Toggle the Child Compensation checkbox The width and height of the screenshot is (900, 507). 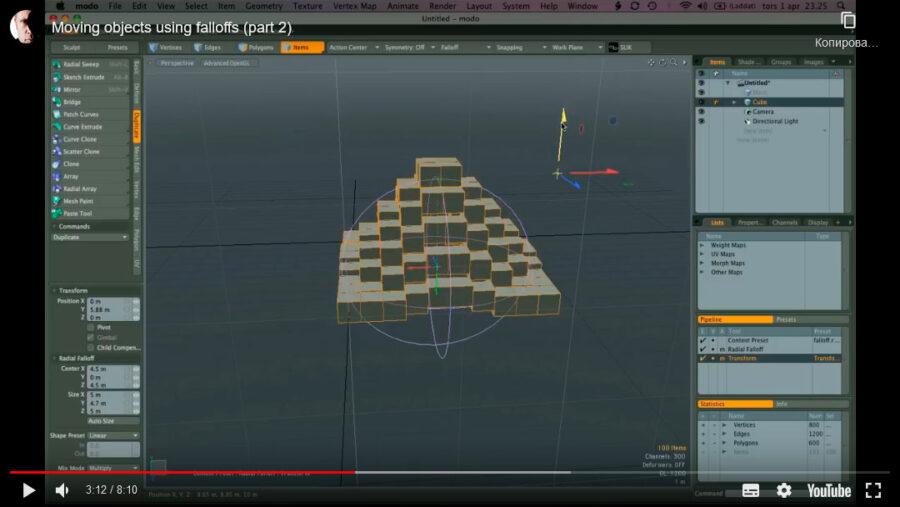pos(91,348)
